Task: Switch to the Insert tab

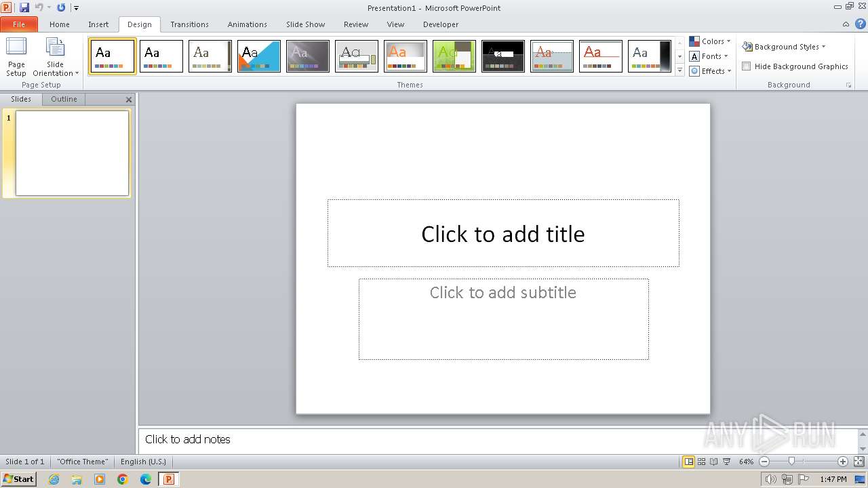Action: pos(98,24)
